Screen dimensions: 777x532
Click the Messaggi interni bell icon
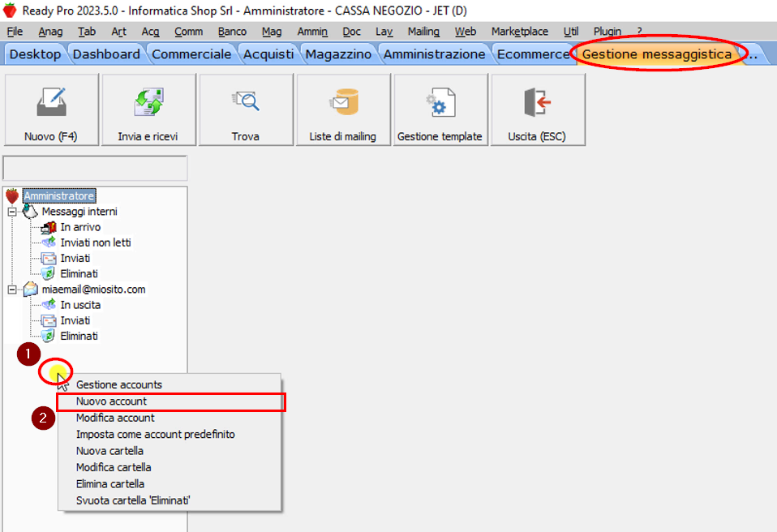[30, 212]
